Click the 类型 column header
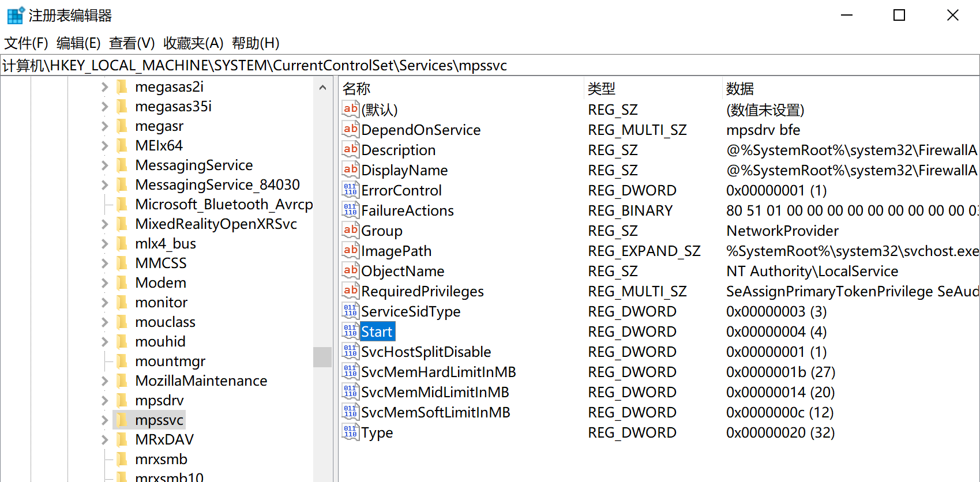The height and width of the screenshot is (482, 980). [654, 88]
